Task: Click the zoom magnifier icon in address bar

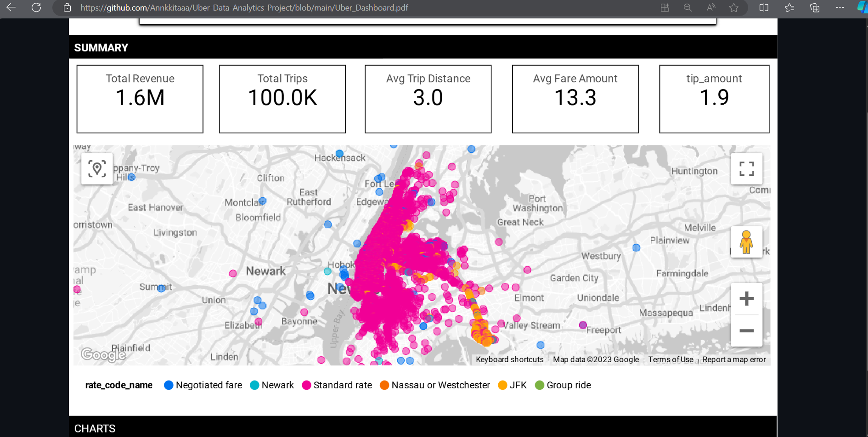Action: (x=688, y=7)
